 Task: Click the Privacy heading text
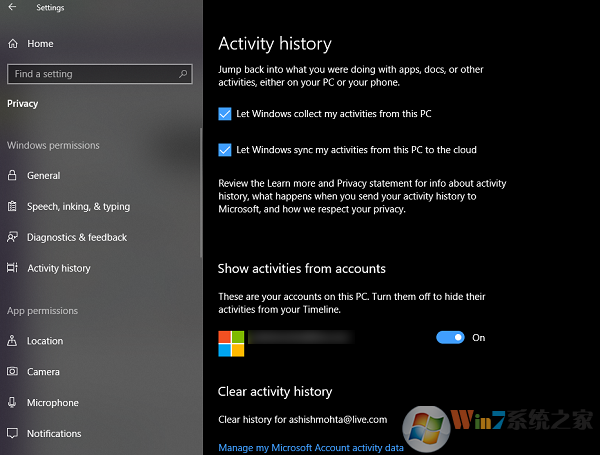pyautogui.click(x=23, y=104)
